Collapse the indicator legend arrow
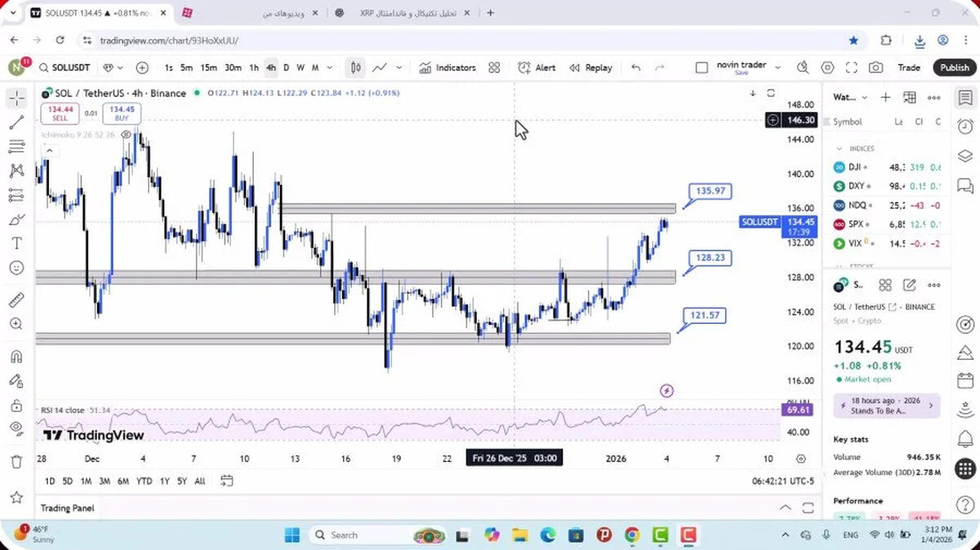980x550 pixels. pyautogui.click(x=49, y=150)
